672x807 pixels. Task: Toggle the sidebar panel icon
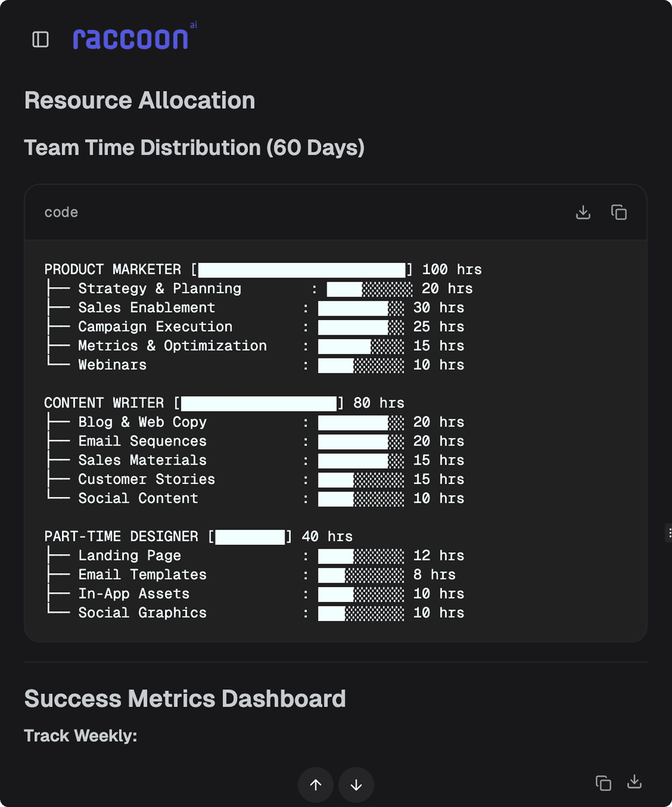click(x=41, y=40)
